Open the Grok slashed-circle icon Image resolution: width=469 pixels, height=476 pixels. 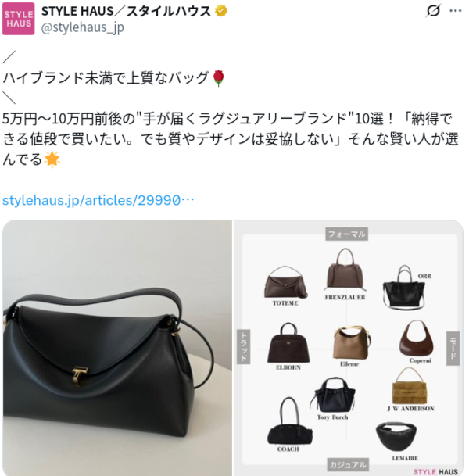click(433, 11)
